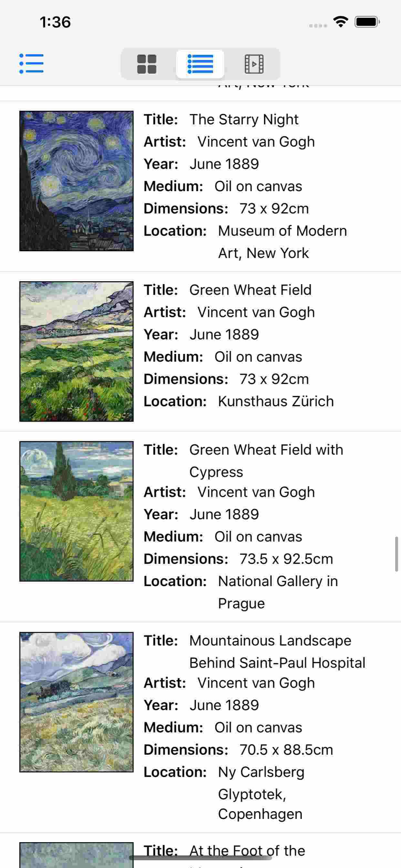Open the Green Wheat Field thumbnail
The image size is (401, 868).
(x=77, y=351)
